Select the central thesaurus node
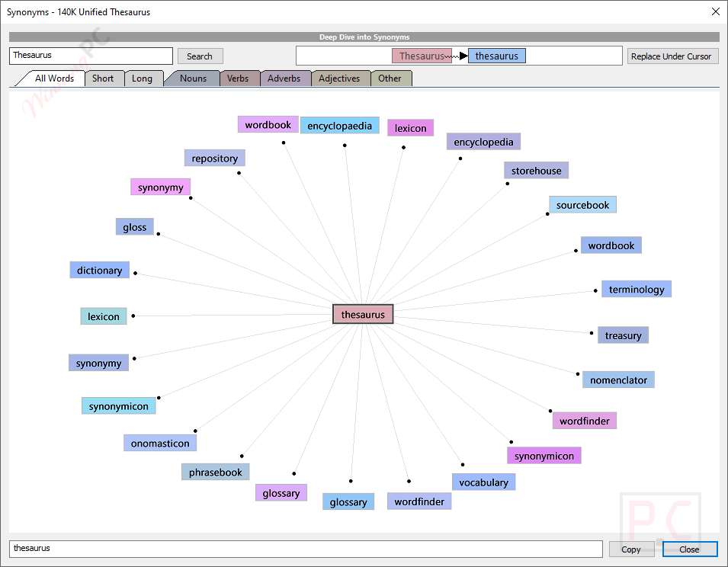The width and height of the screenshot is (728, 567). click(x=363, y=314)
